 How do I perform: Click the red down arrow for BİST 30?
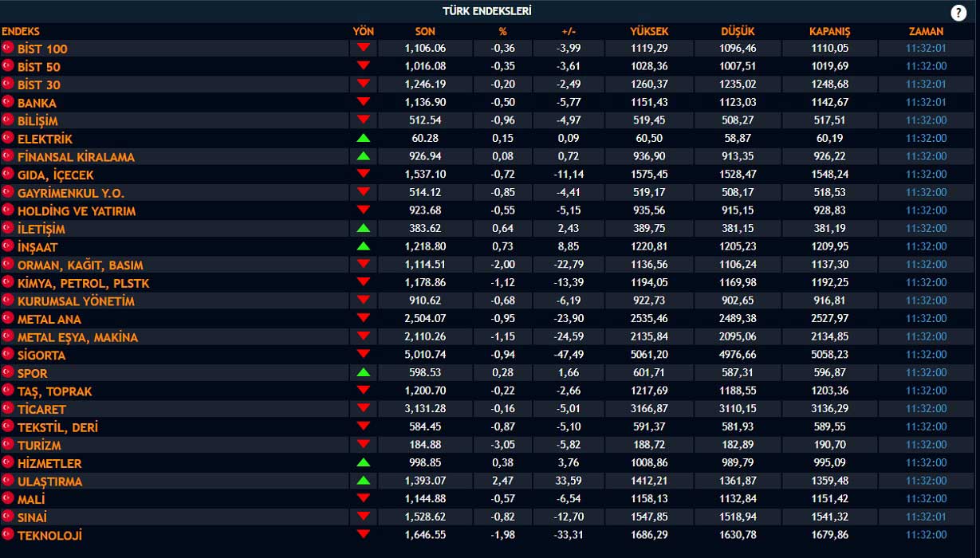[x=364, y=84]
